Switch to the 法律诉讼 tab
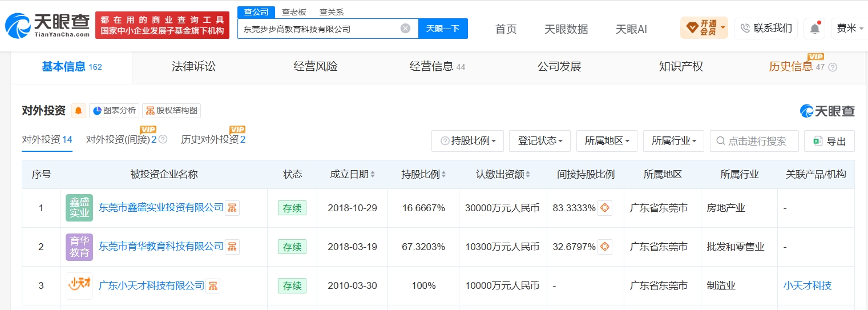 [194, 67]
